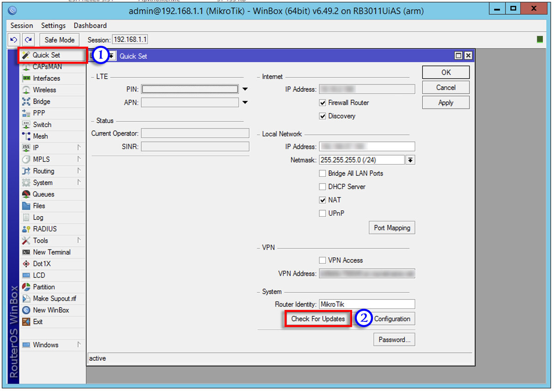This screenshot has width=554, height=392.
Task: Open Dot1X menu entry
Action: click(42, 264)
